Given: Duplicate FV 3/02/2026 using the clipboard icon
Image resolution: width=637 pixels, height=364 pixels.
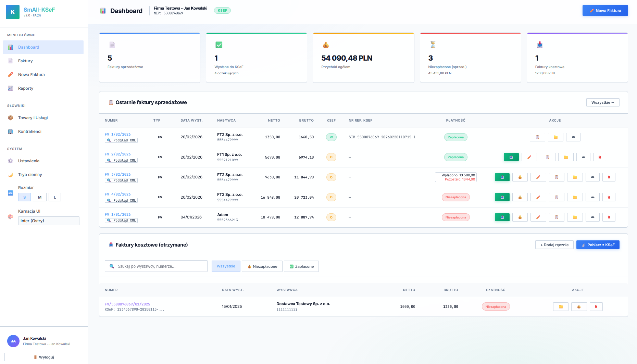Looking at the screenshot, I should point(557,177).
